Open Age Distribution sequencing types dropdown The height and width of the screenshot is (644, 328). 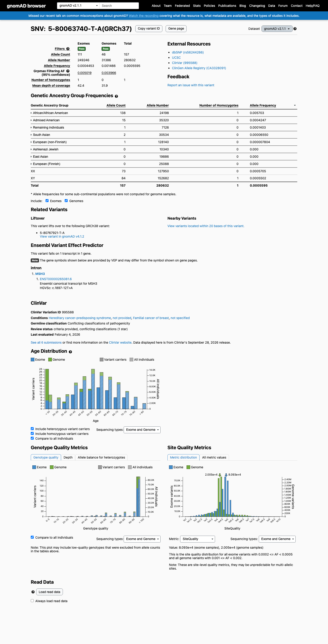click(x=142, y=430)
